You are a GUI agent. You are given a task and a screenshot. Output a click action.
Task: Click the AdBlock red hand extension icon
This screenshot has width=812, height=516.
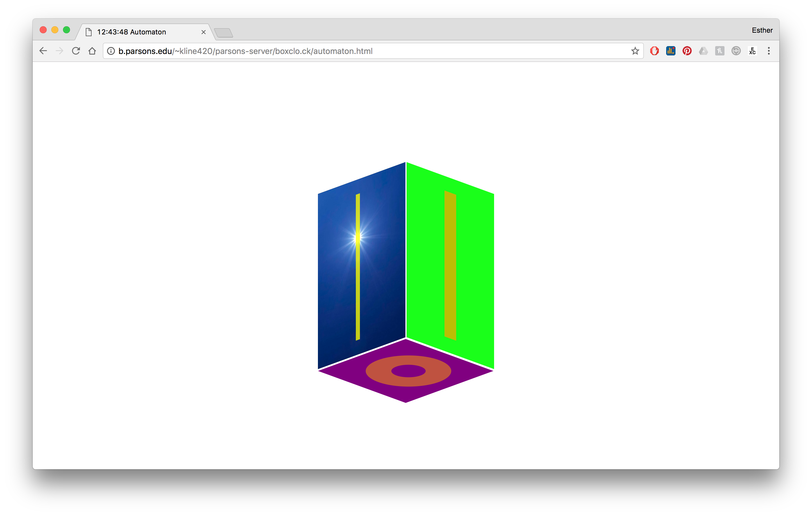[x=654, y=51]
